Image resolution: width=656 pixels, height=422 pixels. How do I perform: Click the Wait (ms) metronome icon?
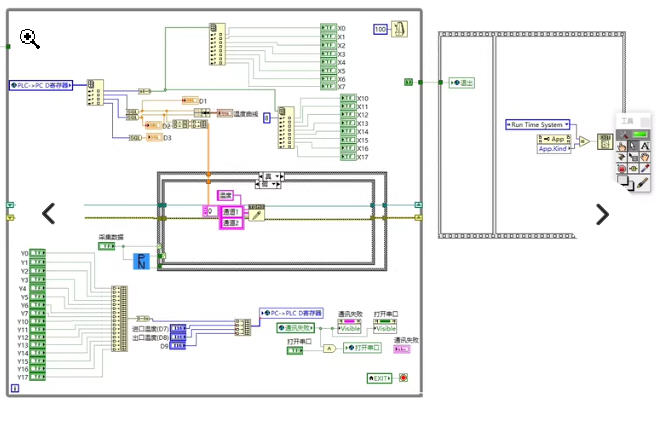[399, 29]
